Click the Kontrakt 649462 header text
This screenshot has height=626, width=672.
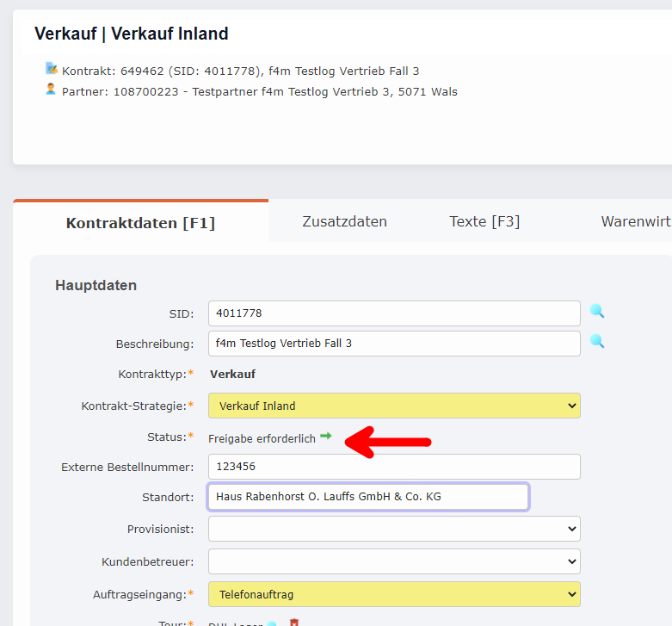pos(240,71)
